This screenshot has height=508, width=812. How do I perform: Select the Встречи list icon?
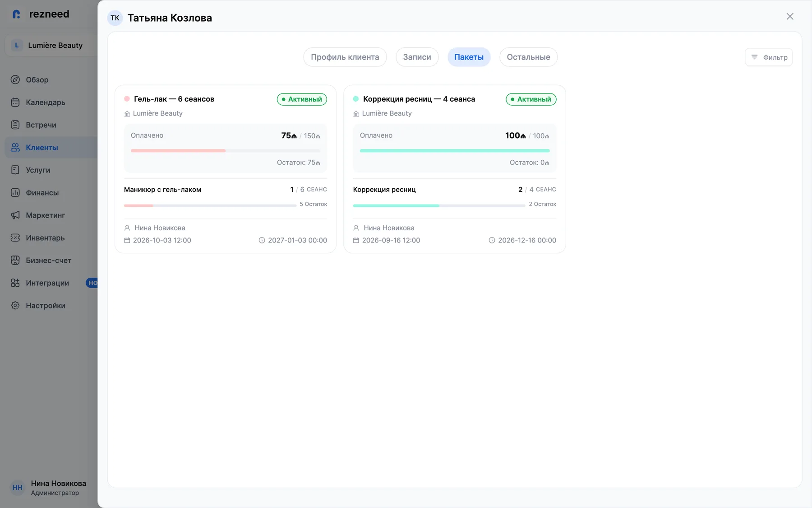point(15,125)
